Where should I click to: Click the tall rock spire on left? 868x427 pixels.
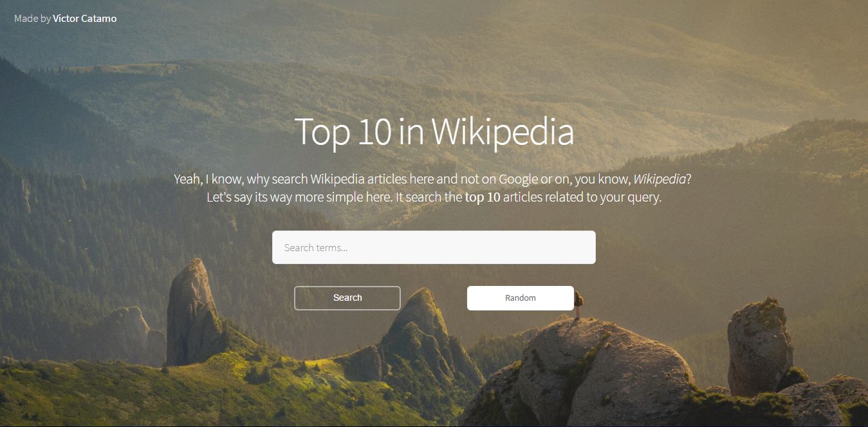190,312
